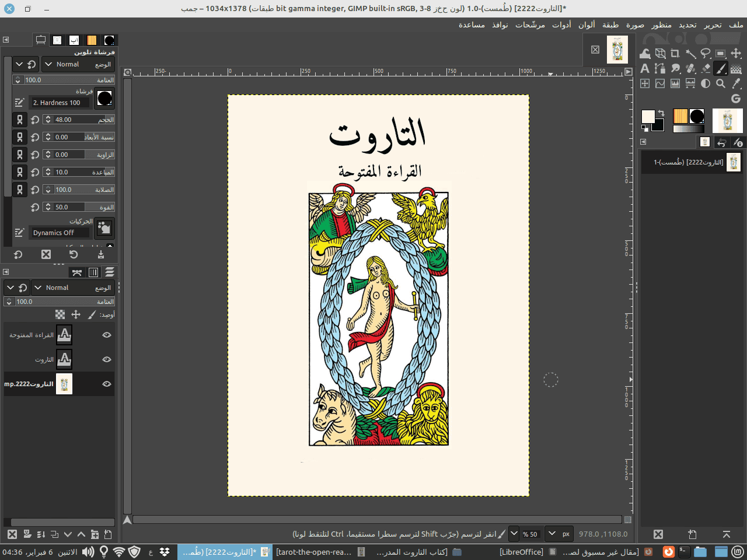Viewport: 747px width, 560px height.
Task: Select the Heal tool
Action: 690,68
